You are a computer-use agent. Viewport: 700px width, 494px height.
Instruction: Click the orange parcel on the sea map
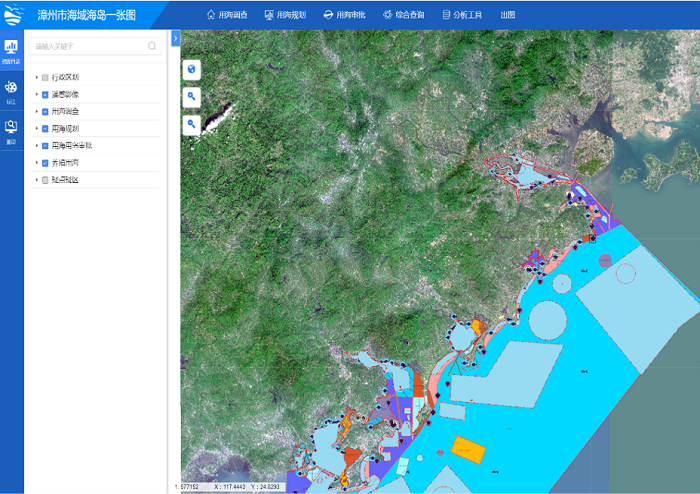[x=468, y=449]
